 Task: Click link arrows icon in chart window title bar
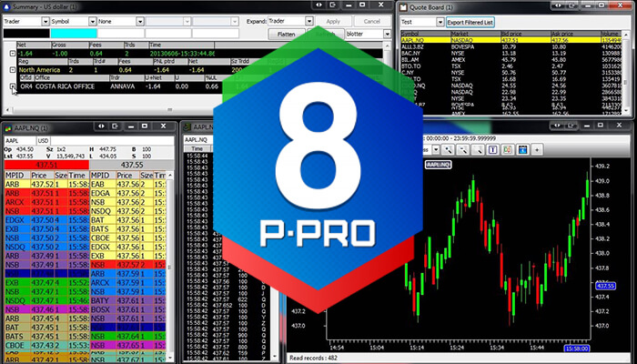tap(557, 126)
